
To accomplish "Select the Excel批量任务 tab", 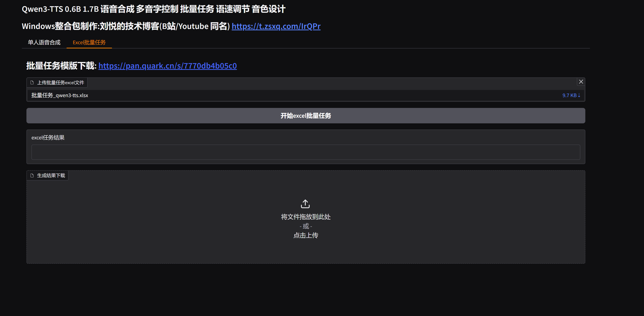I will coord(89,42).
